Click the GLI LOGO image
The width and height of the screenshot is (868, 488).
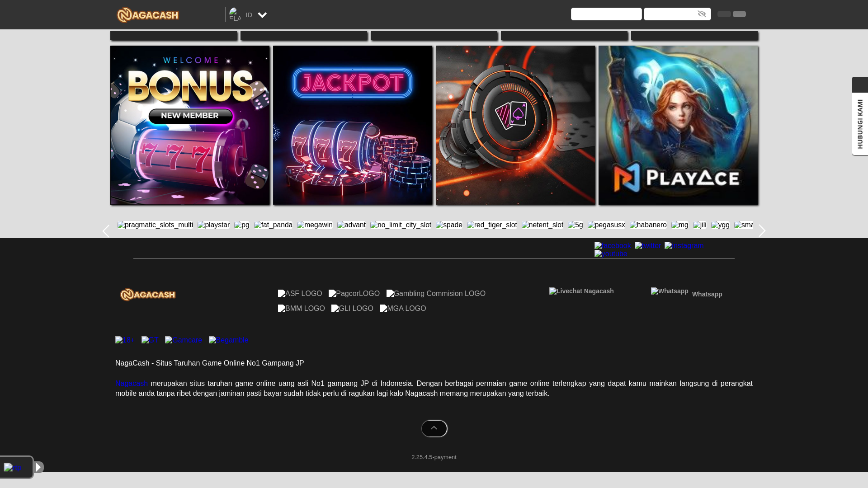352,309
